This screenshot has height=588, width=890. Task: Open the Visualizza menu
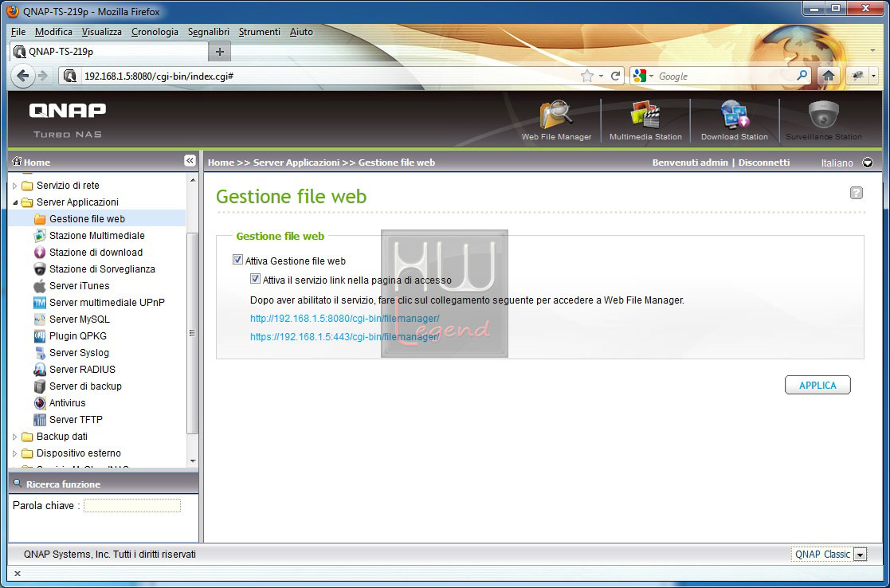pos(102,32)
